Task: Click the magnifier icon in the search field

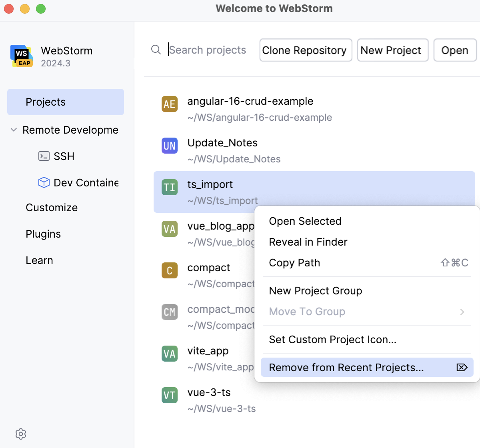Action: pos(156,50)
